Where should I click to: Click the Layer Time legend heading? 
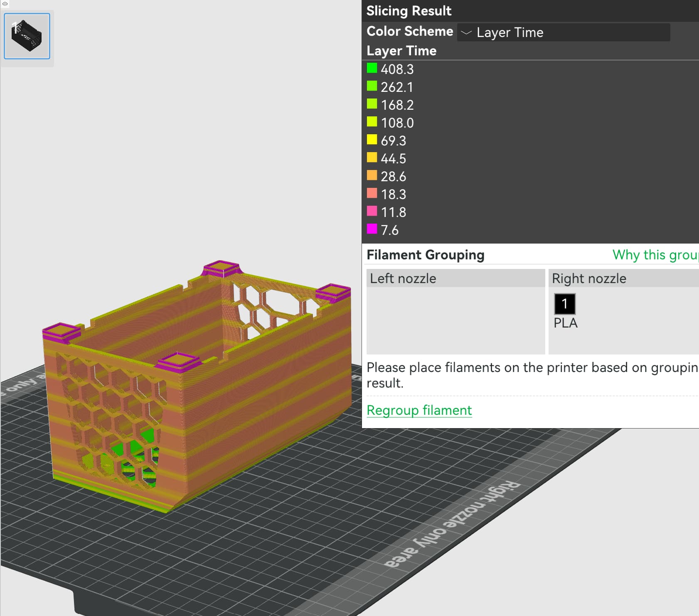[401, 51]
